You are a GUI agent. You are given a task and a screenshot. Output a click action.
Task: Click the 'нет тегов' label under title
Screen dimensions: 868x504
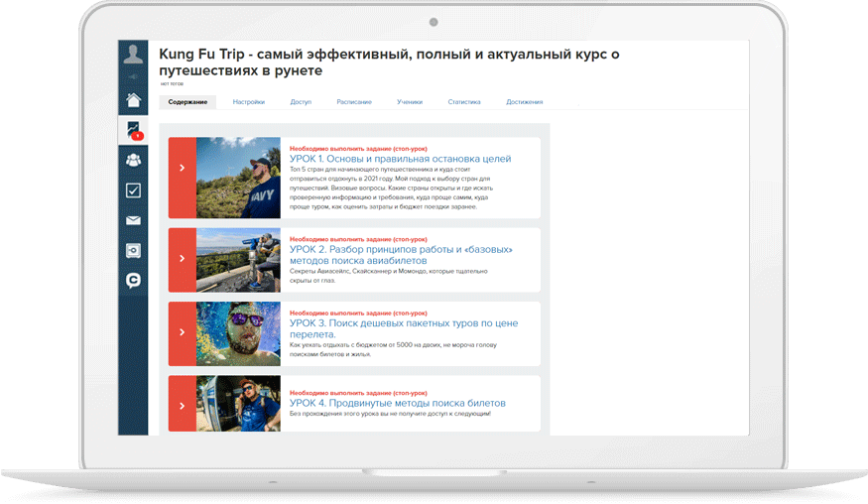(172, 83)
